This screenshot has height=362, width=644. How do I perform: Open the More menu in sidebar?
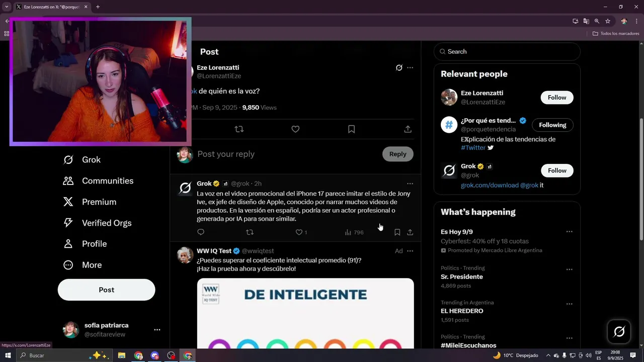click(x=83, y=265)
